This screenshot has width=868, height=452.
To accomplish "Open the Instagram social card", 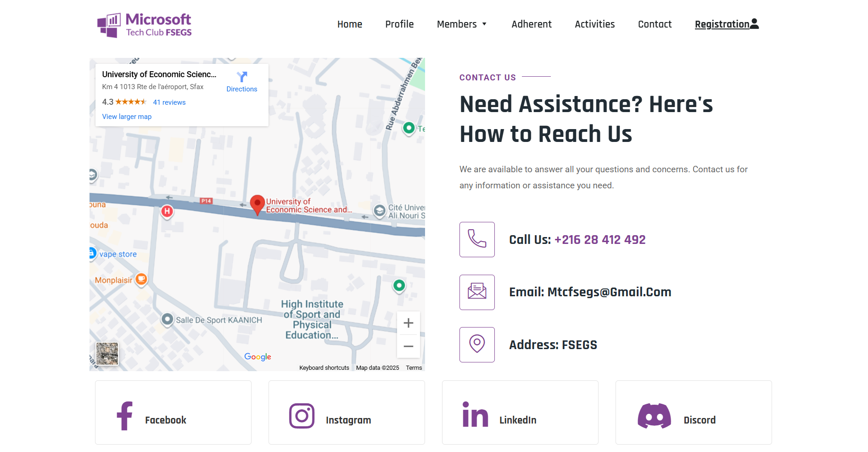I will 347,412.
